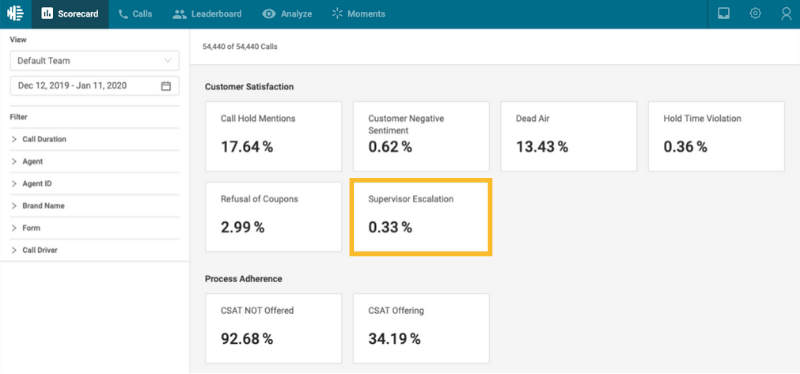Image resolution: width=800 pixels, height=374 pixels.
Task: Click the Moments sparkle icon
Action: (337, 14)
